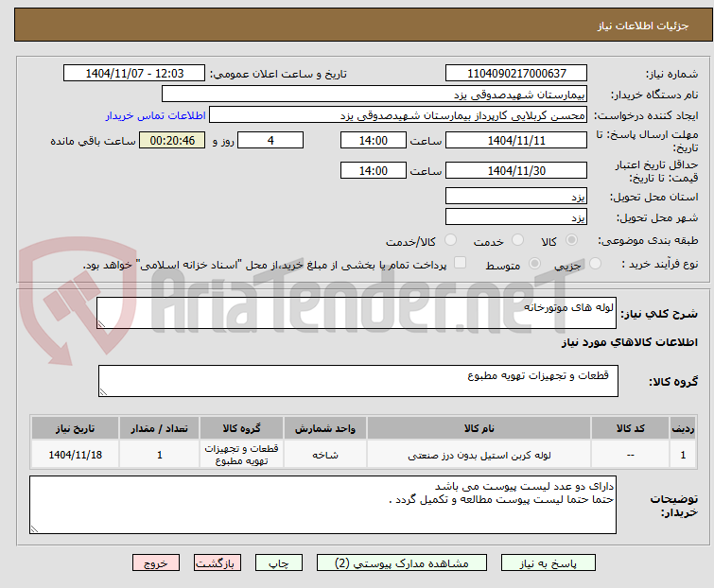The image size is (714, 588).
Task: Click the deadline hour field 14:00 beside 1404/11/11
Action: coord(373,140)
